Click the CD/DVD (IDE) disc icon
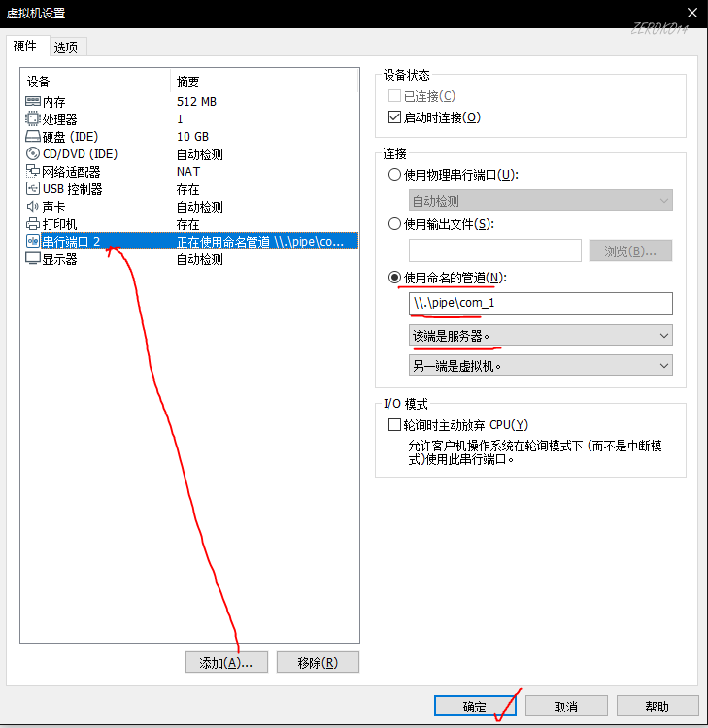 click(32, 153)
